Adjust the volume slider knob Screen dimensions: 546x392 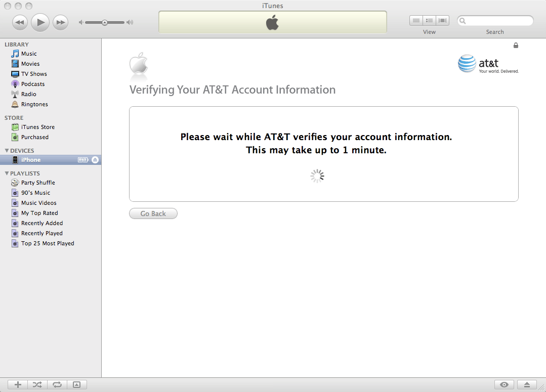coord(105,22)
